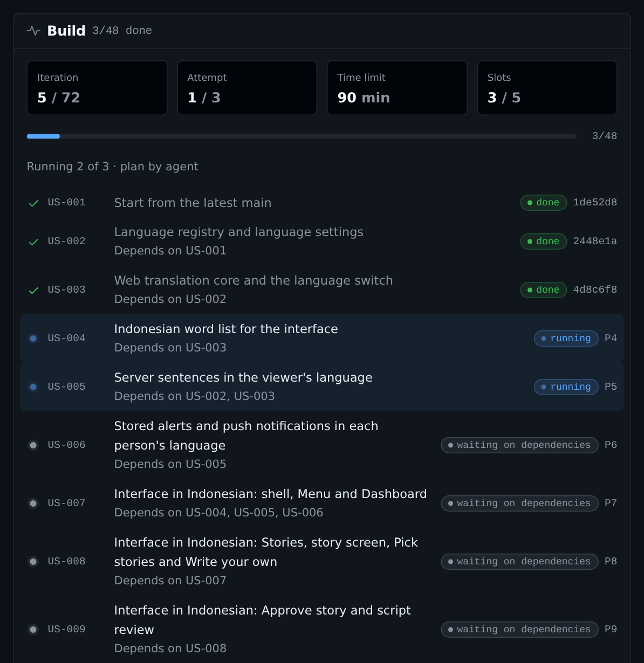Click "Interface in Indonesian: shell, Menu and Dashboard"
The width and height of the screenshot is (644, 663).
270,494
